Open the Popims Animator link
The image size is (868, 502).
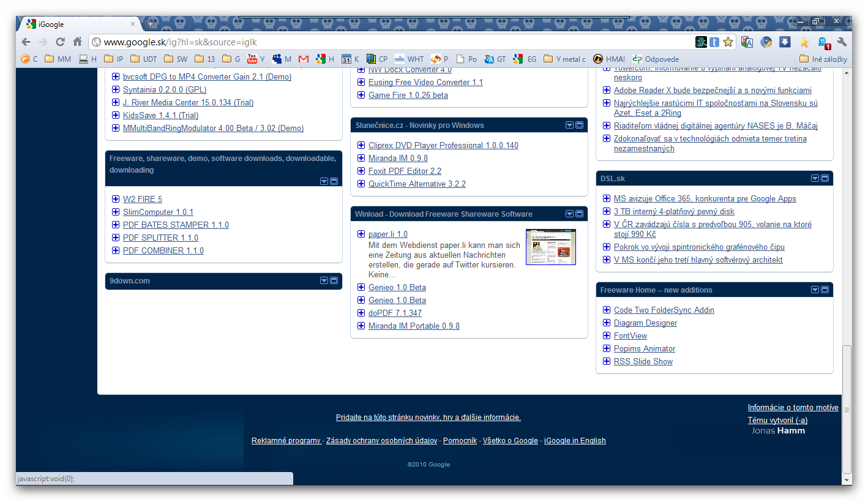[x=645, y=348]
